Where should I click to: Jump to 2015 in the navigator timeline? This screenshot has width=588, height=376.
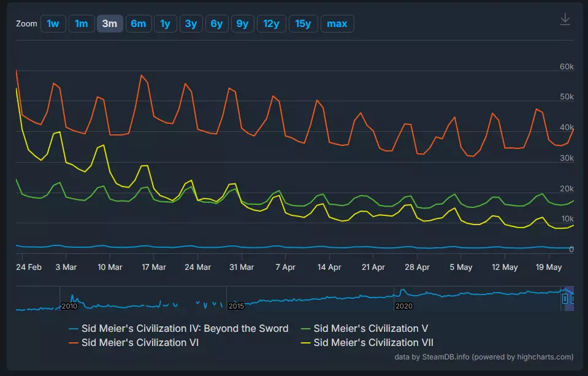(x=236, y=306)
